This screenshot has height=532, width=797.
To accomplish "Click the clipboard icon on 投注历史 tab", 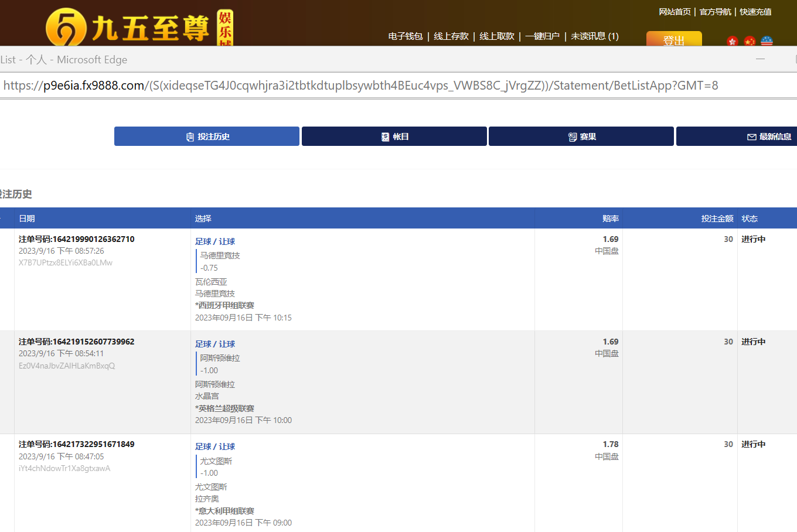I will 190,137.
